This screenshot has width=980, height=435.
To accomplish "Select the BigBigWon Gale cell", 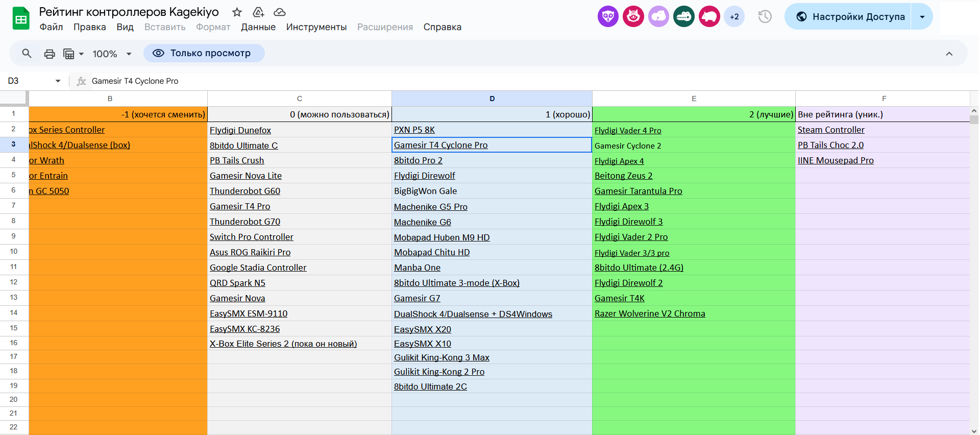I will click(492, 191).
